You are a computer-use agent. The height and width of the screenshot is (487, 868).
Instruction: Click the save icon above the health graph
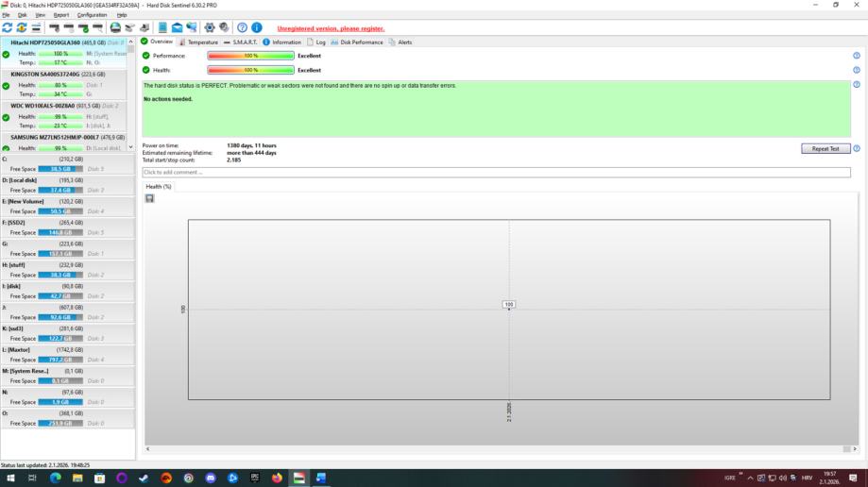[149, 198]
